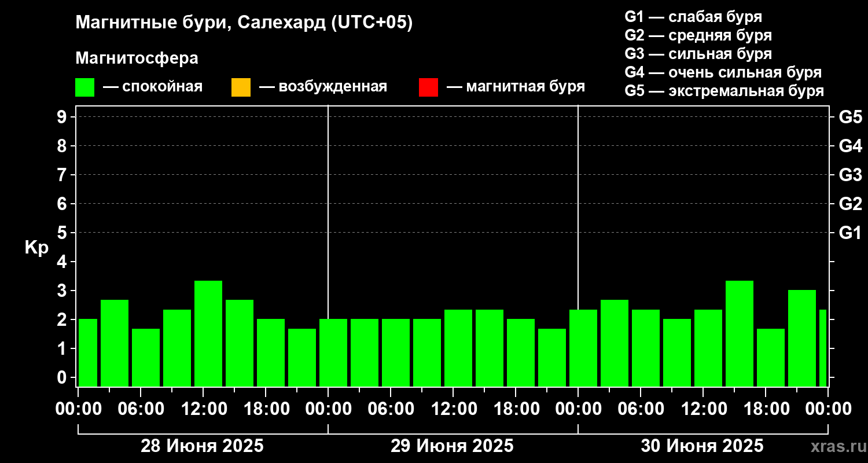Click the '— спокойная' legend label
The image size is (868, 463).
click(153, 87)
